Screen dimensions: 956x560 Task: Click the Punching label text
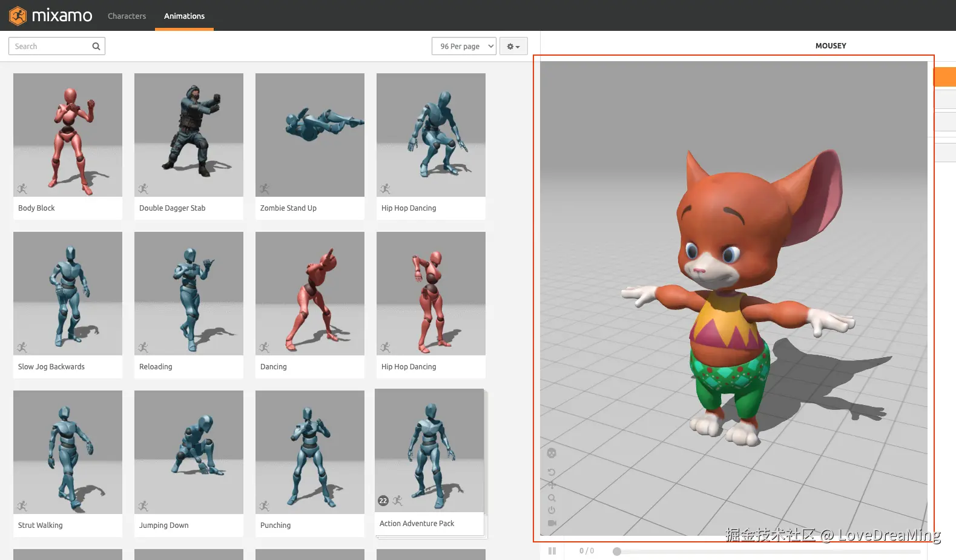point(275,525)
